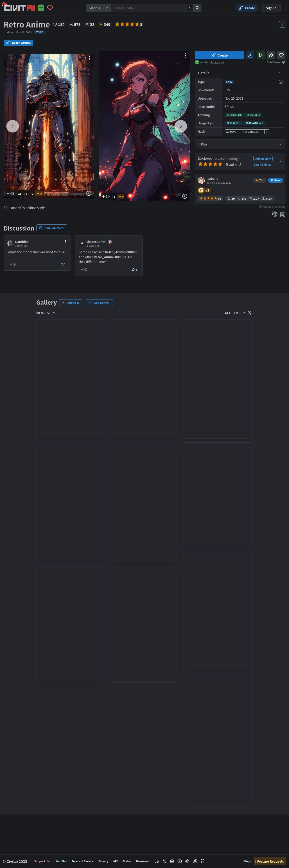289x868 pixels.
Task: Follow creator Isabelia
Action: tap(275, 180)
